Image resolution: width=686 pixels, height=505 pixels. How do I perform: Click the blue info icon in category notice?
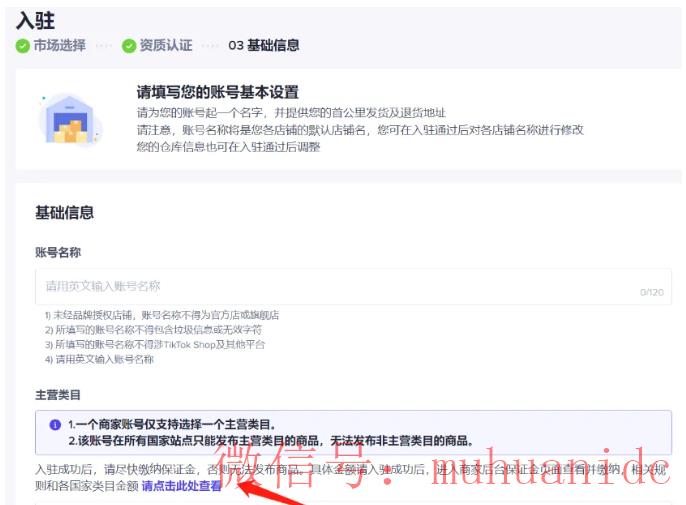[55, 425]
